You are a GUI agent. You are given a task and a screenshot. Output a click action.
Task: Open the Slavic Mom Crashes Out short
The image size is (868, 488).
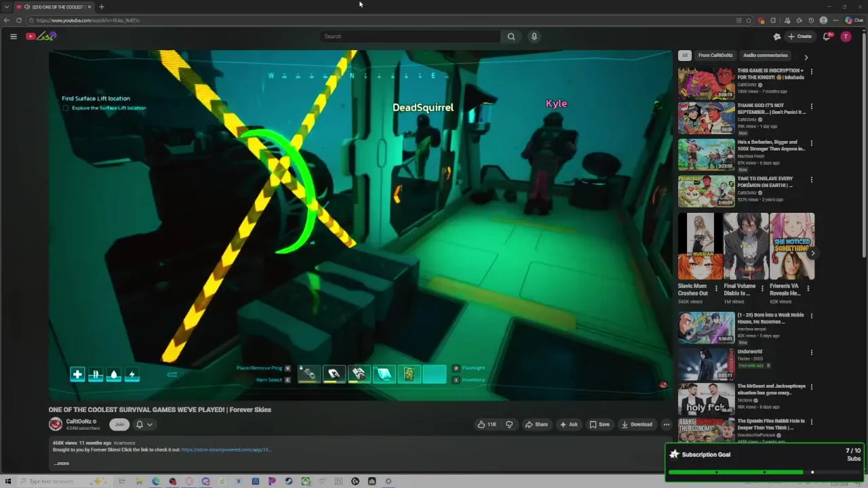pos(700,246)
